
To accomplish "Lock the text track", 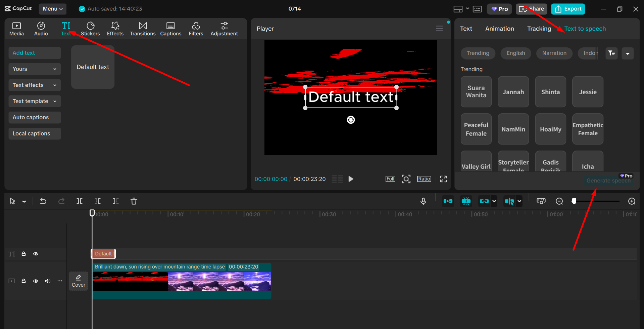I will (x=23, y=254).
